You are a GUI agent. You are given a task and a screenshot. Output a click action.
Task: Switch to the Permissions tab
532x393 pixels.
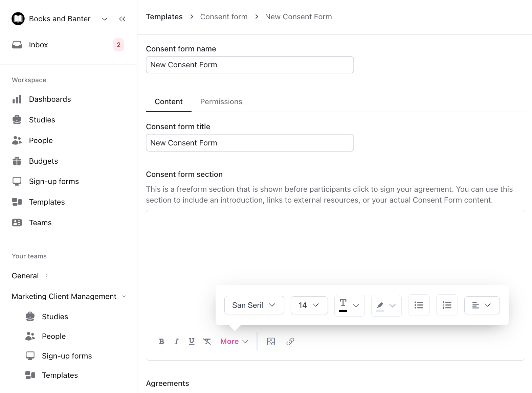pos(221,102)
